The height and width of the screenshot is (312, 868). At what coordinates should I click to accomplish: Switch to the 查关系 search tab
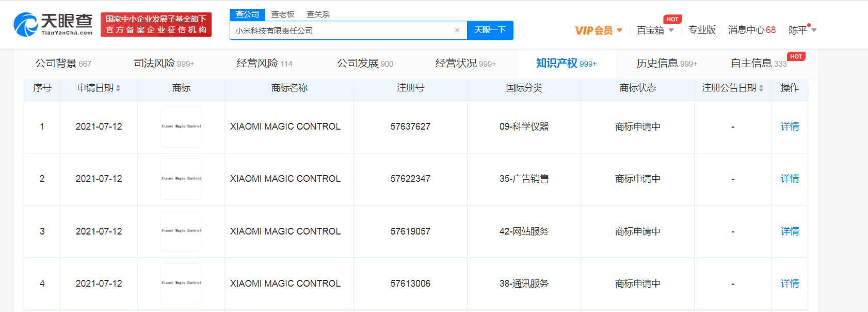(x=318, y=14)
